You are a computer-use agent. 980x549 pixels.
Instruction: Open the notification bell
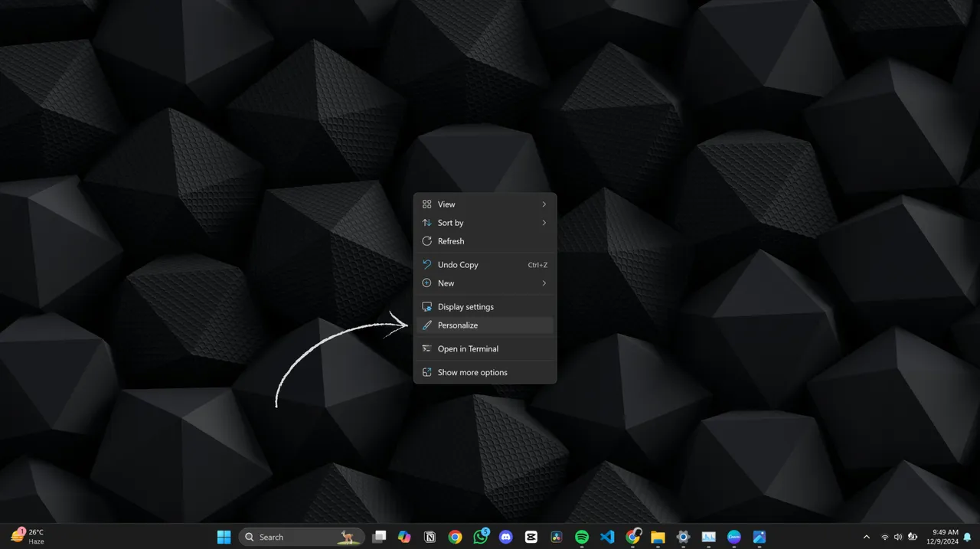pyautogui.click(x=968, y=537)
